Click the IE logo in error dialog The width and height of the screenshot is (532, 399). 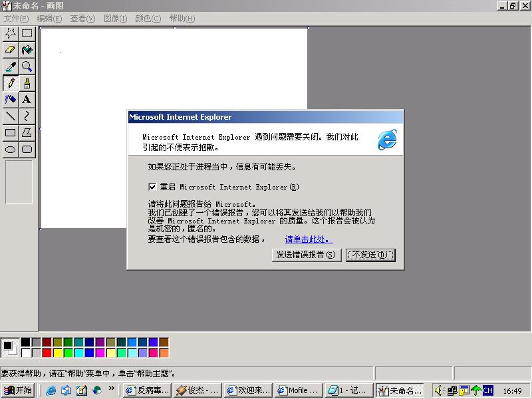point(387,140)
